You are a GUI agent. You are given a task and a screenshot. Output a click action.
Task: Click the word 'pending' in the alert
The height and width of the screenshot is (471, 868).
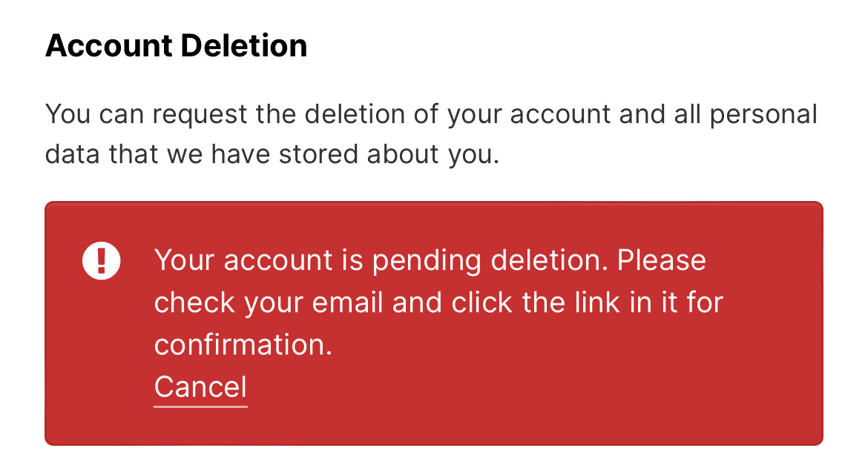(427, 260)
